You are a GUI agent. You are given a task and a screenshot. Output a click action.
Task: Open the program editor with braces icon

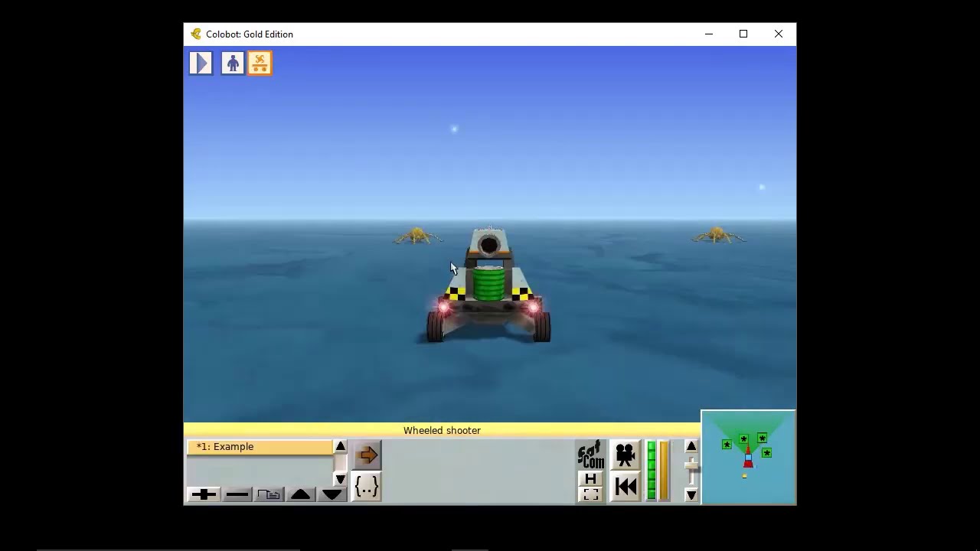tap(367, 487)
